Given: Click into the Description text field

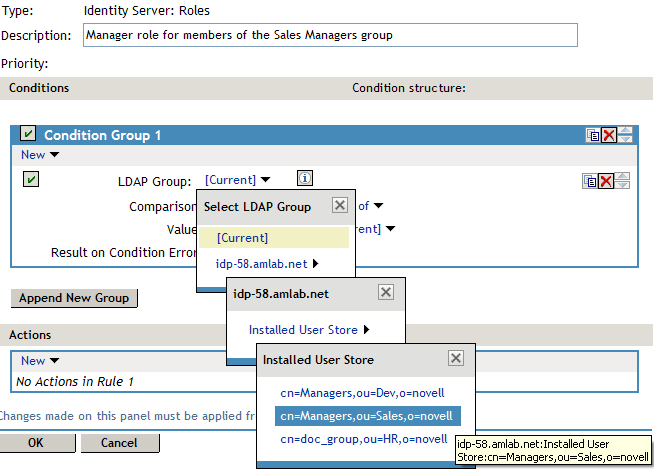Looking at the screenshot, I should 330,35.
